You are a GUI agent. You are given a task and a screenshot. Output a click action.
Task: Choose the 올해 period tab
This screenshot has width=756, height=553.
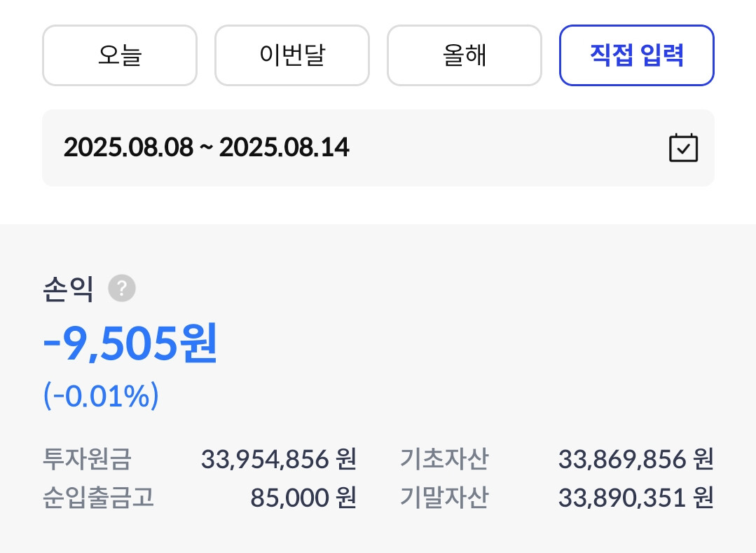(464, 55)
